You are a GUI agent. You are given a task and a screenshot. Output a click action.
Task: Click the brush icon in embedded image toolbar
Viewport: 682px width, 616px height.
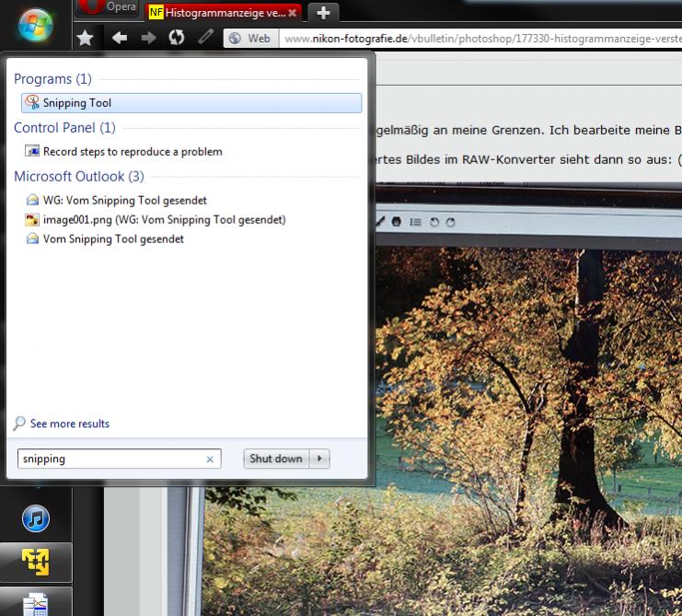(380, 222)
